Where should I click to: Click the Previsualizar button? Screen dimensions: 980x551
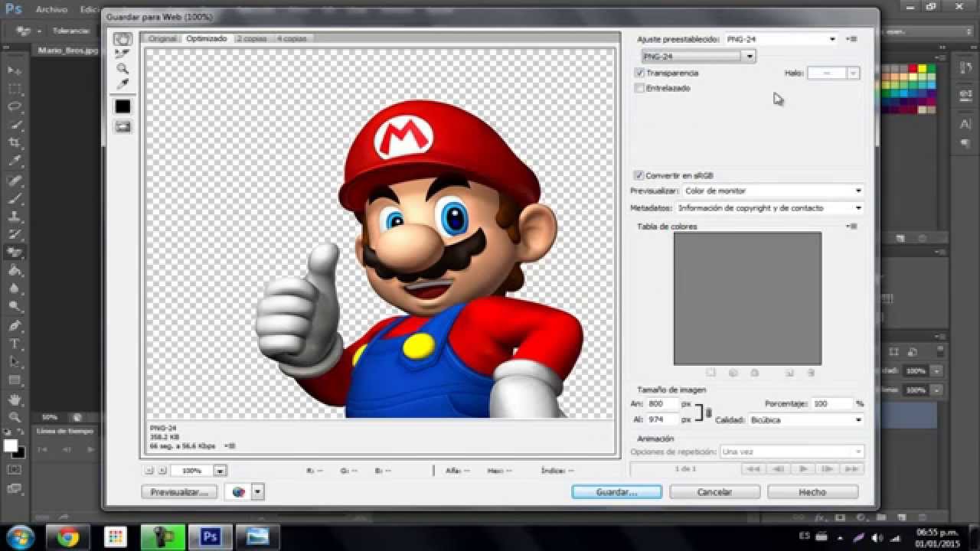tap(179, 492)
